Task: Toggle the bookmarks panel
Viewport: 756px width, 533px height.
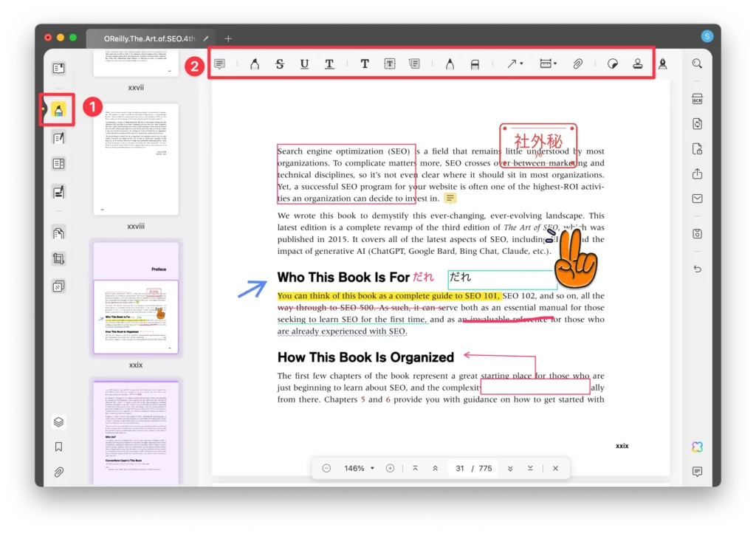Action: [x=58, y=447]
